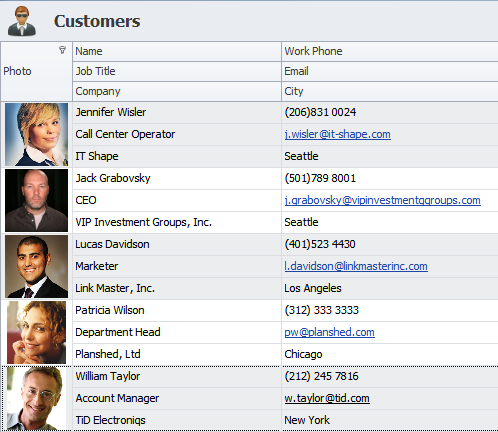Image resolution: width=498 pixels, height=432 pixels.
Task: Select Jack Grabovsky's photo thumbnail
Action: (x=36, y=200)
